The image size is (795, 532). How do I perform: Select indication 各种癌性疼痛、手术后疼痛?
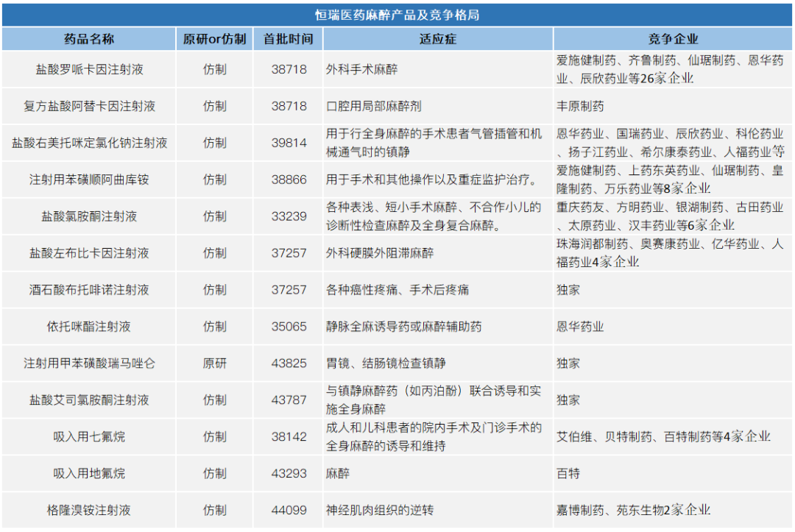point(397,290)
